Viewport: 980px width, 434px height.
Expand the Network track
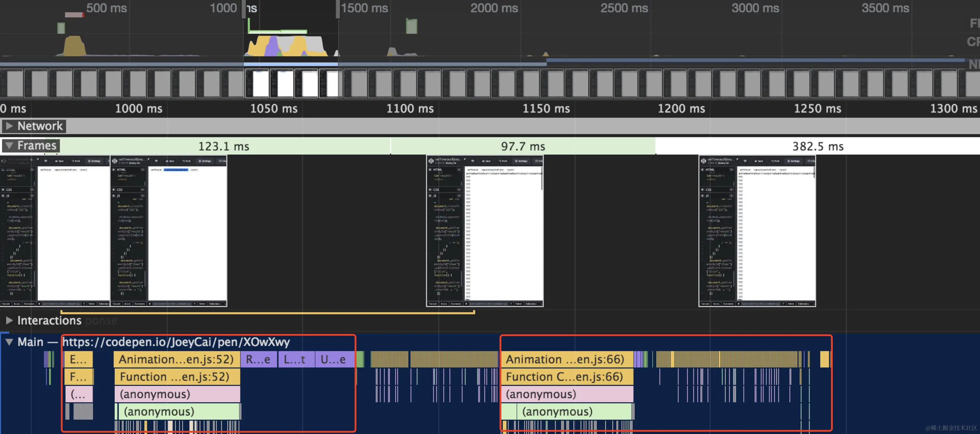[9, 126]
